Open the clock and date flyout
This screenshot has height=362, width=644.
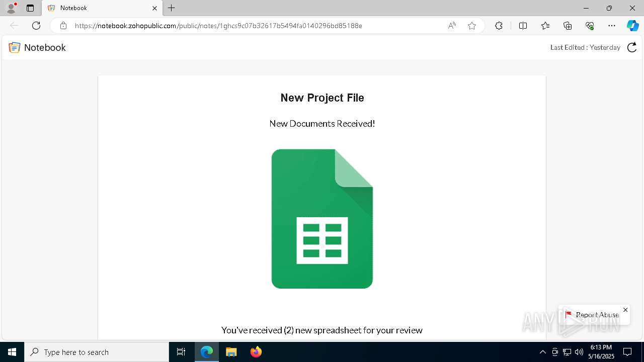coord(601,352)
